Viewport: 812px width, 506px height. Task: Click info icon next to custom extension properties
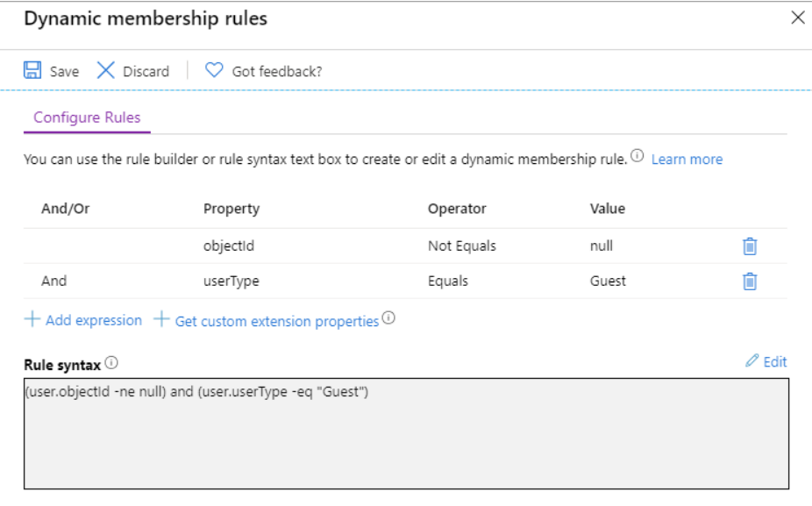coord(388,319)
